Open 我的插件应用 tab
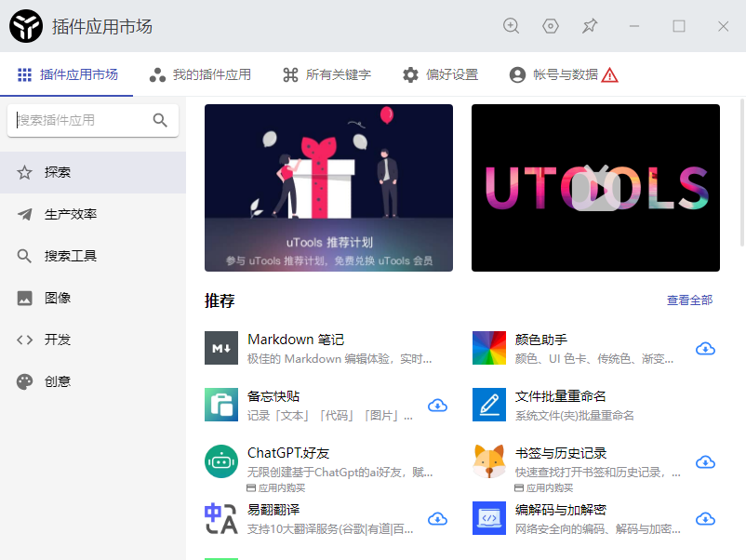The image size is (746, 560). point(200,74)
